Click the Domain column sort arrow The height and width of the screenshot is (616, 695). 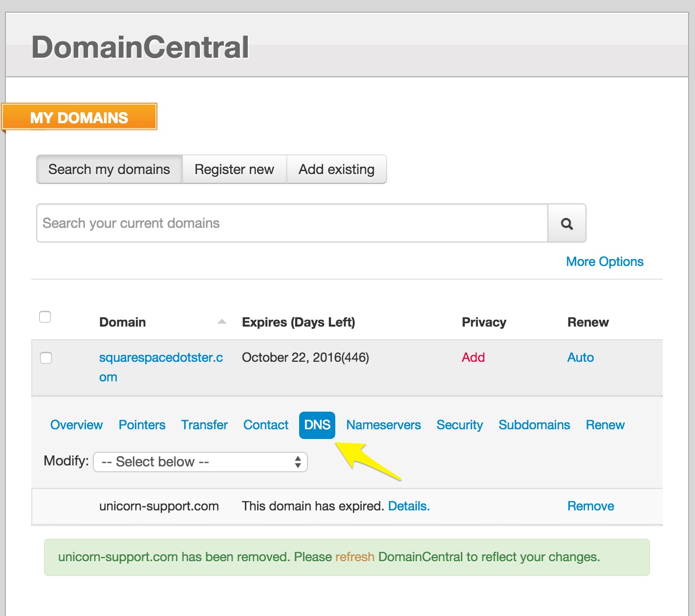pyautogui.click(x=222, y=322)
